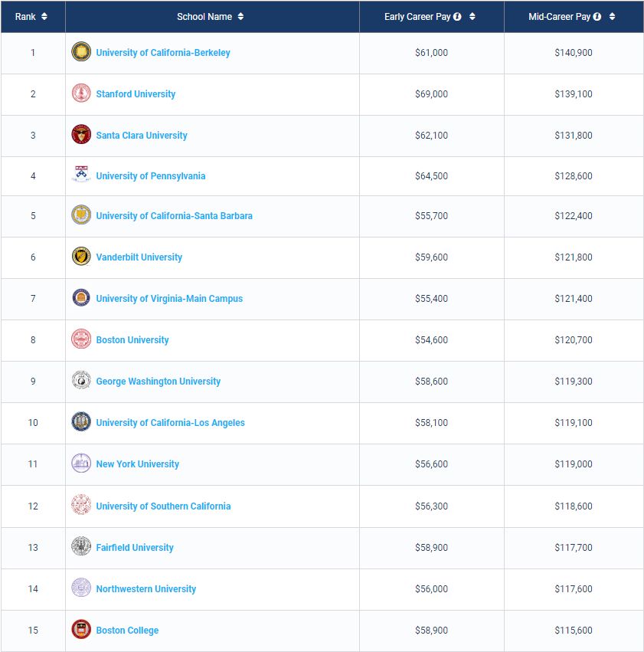The image size is (644, 652).
Task: Click Northwestern University seal logo
Action: (x=81, y=588)
